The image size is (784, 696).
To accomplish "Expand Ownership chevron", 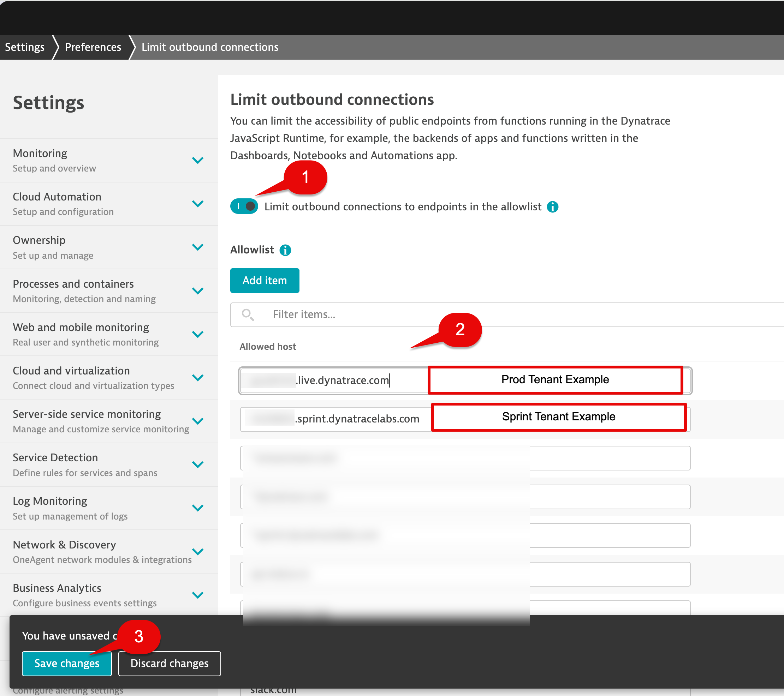I will tap(197, 247).
